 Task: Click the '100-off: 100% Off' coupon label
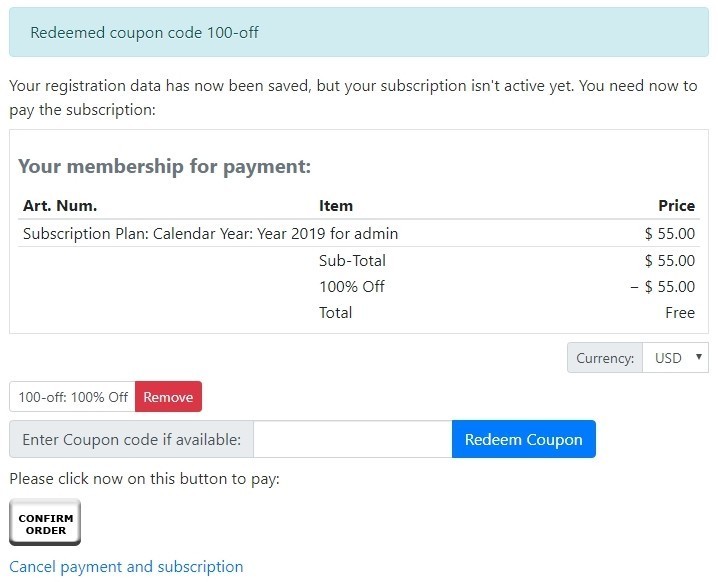click(x=72, y=397)
